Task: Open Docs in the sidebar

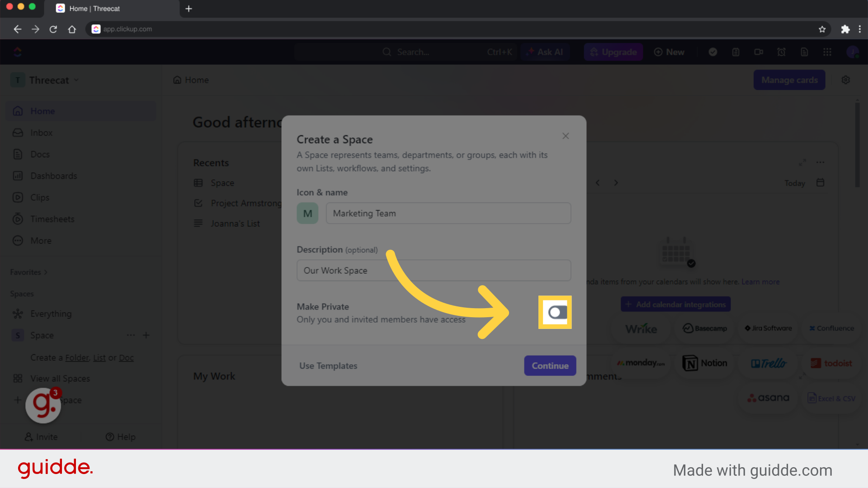Action: (x=40, y=154)
